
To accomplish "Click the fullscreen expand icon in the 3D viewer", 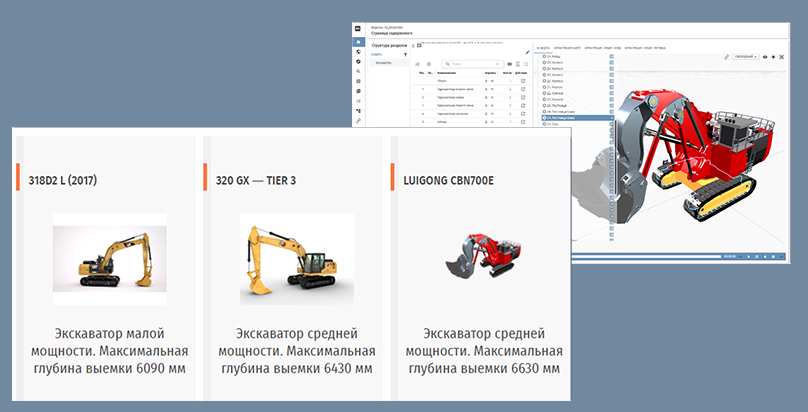I will pos(782,57).
